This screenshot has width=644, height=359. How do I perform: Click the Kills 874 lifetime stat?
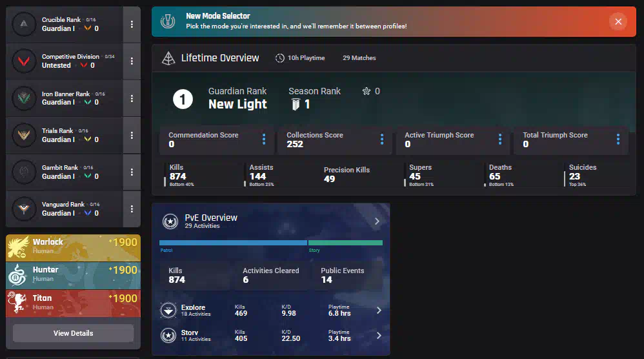pos(181,175)
